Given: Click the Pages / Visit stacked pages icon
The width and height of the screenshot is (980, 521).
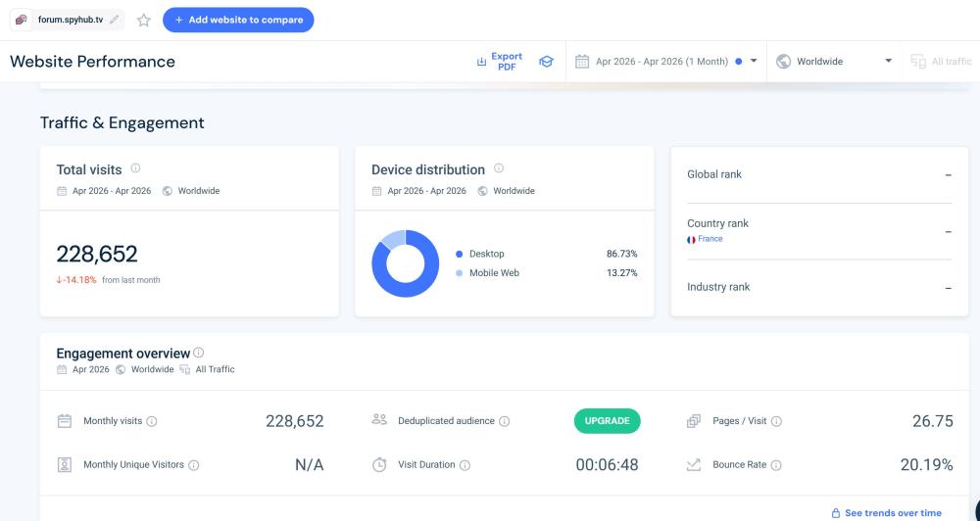Looking at the screenshot, I should click(694, 421).
